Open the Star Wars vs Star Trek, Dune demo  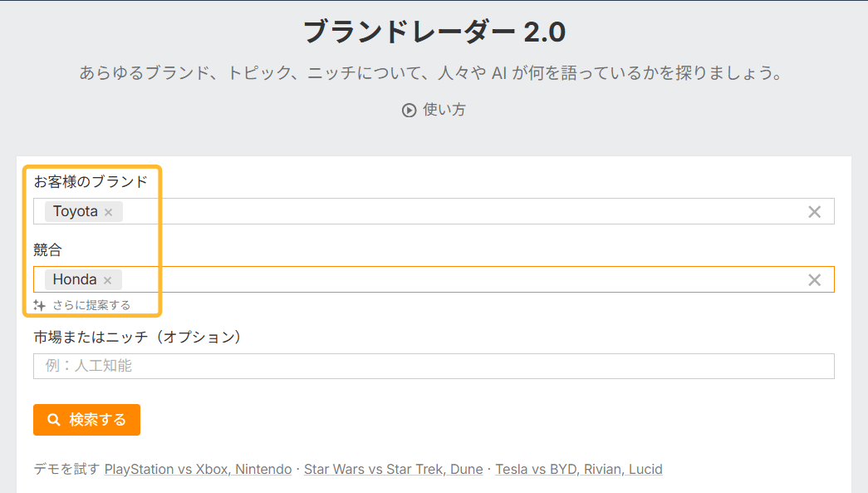[391, 469]
